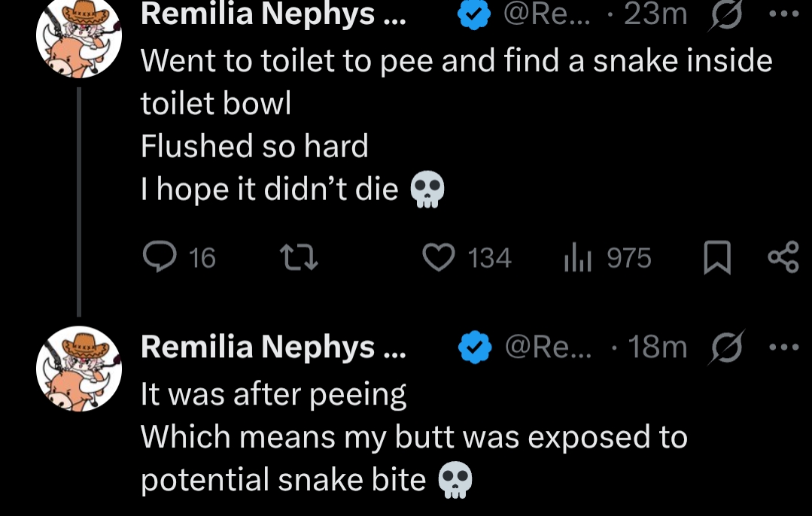Screen dimensions: 812x516
Task: Click verified badge on the second tweet
Action: pos(474,348)
